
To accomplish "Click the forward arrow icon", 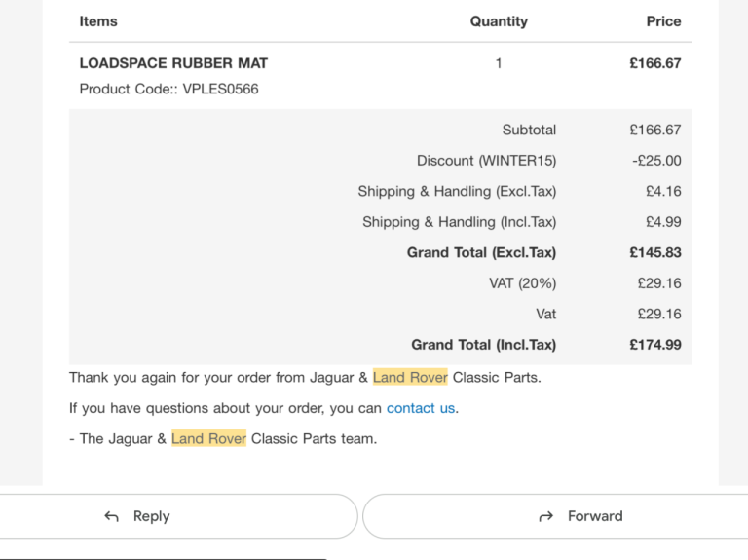I will [x=545, y=516].
